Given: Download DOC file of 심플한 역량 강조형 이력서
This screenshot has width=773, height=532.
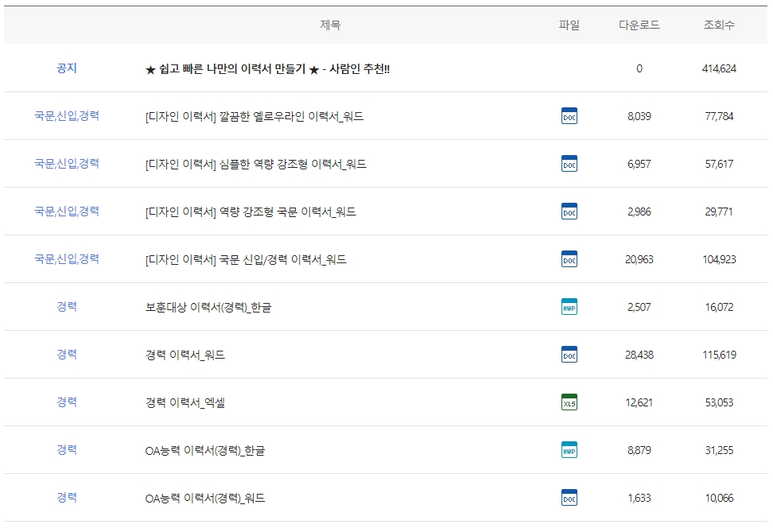Looking at the screenshot, I should (569, 164).
